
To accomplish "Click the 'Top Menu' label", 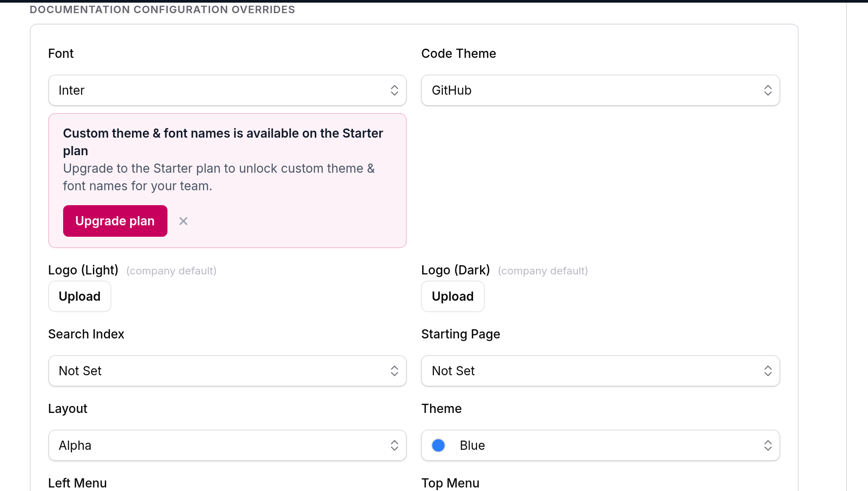I will pos(450,483).
